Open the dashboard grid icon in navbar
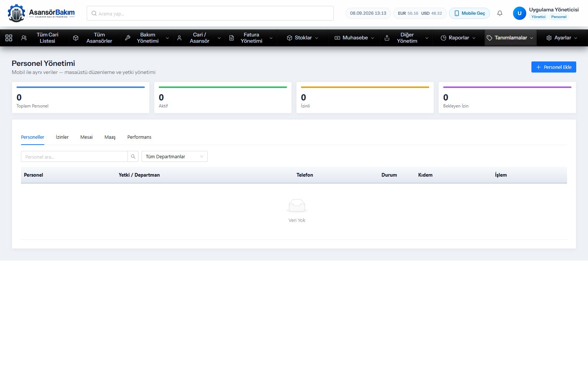 [9, 38]
